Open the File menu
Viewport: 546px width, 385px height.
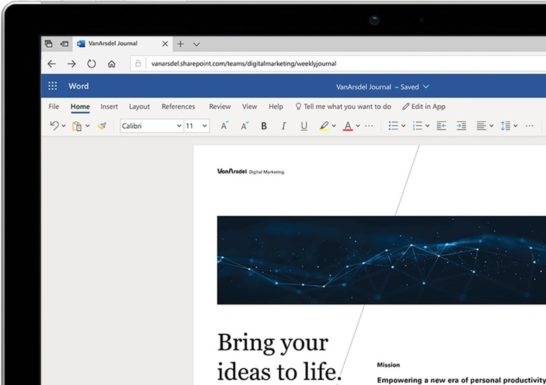coord(54,107)
